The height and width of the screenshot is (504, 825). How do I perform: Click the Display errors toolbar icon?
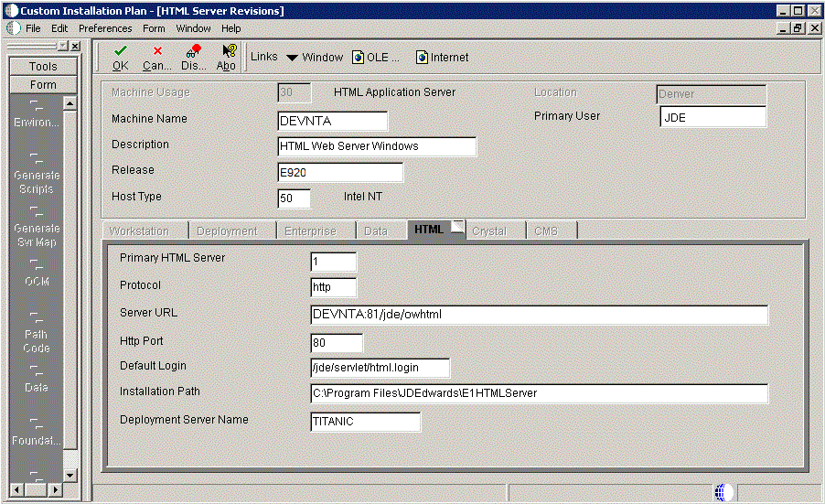[194, 50]
